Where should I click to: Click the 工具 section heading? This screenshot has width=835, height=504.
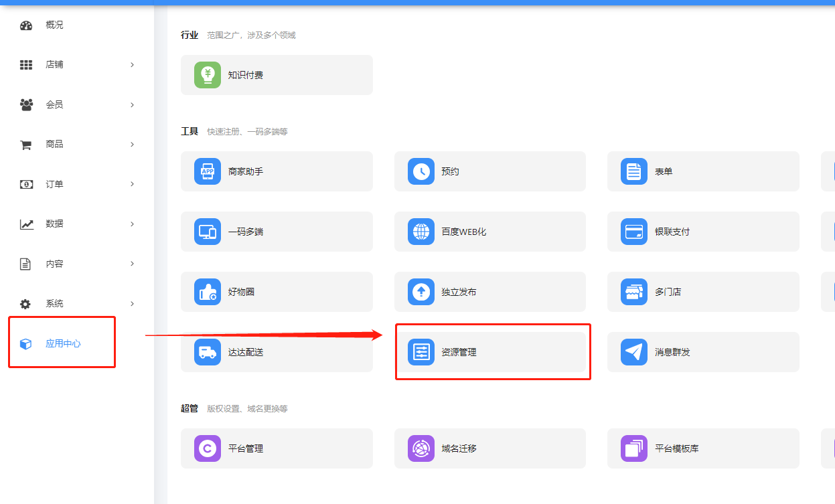coord(189,132)
